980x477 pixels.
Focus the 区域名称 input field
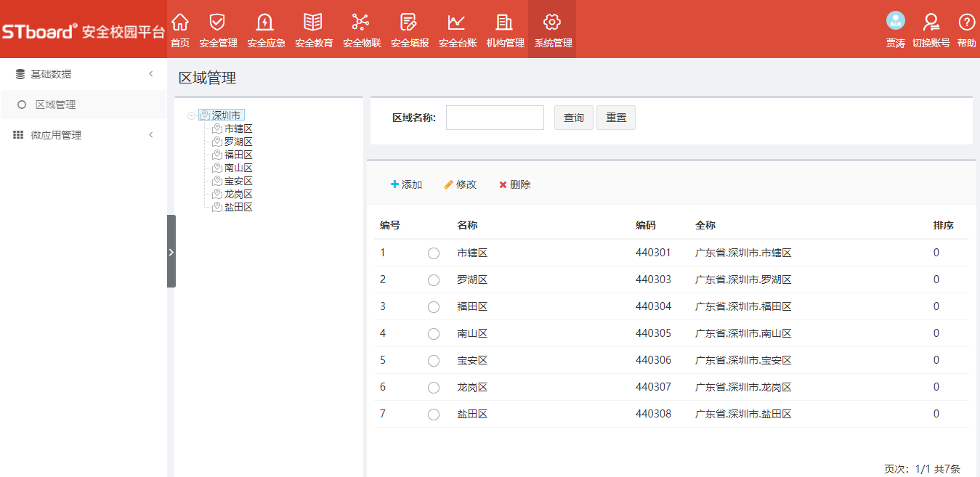point(495,118)
